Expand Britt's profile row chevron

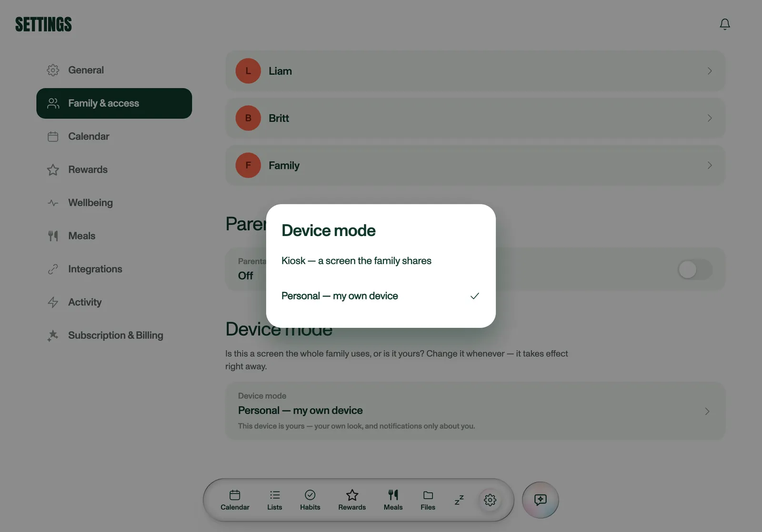pos(710,118)
